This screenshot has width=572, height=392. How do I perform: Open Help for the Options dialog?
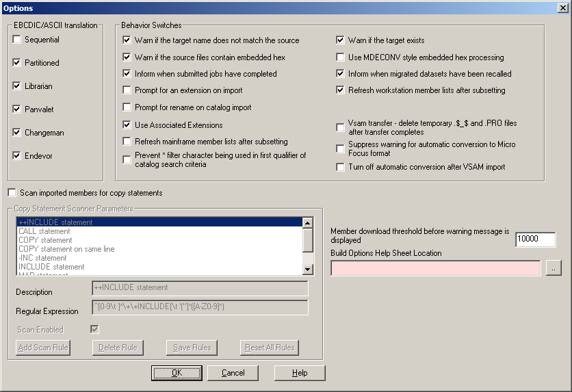tap(299, 373)
